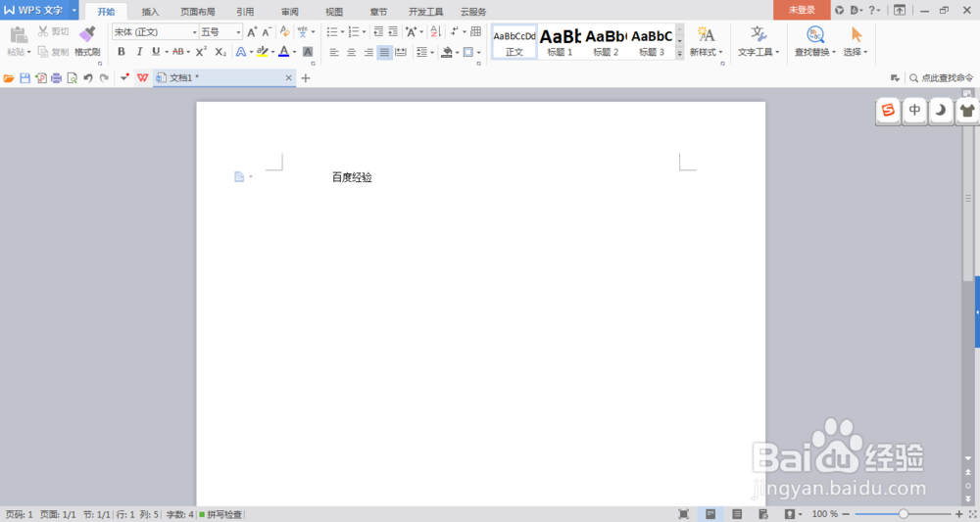Viewport: 980px width, 522px height.
Task: Toggle Underline formatting
Action: (x=156, y=52)
